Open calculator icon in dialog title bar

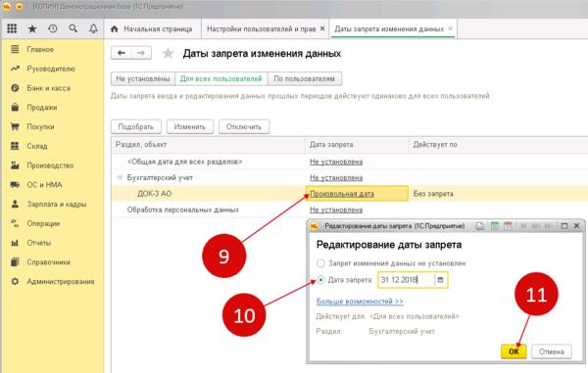click(495, 226)
